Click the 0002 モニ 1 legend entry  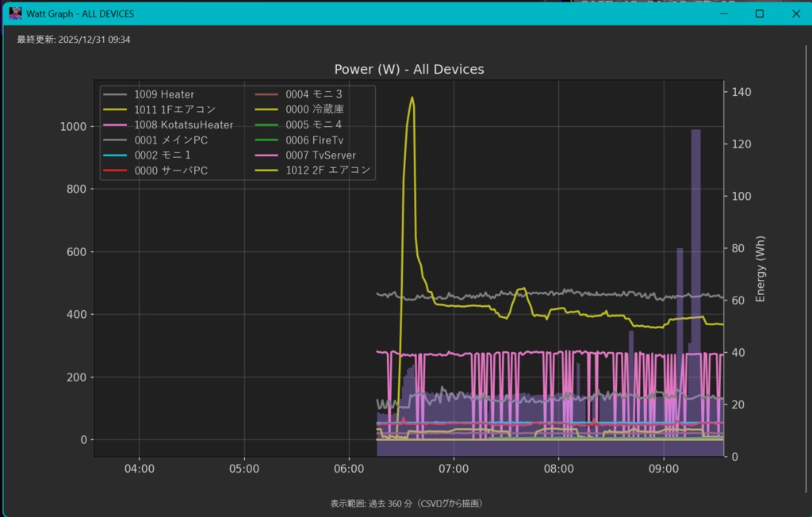147,155
